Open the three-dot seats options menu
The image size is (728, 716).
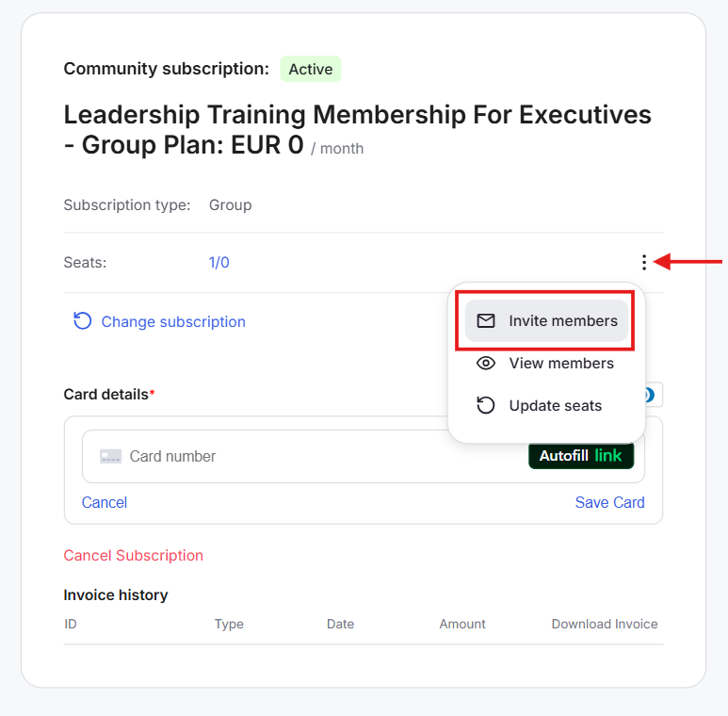click(x=644, y=262)
